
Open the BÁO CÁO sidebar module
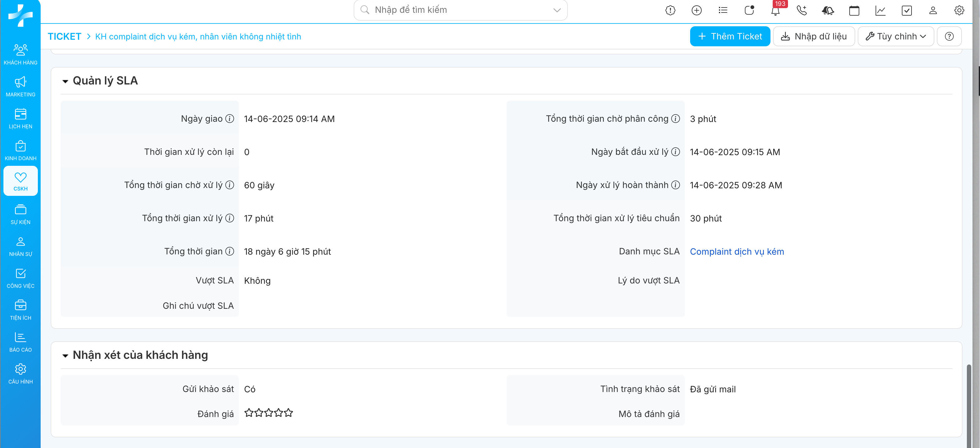(x=21, y=342)
